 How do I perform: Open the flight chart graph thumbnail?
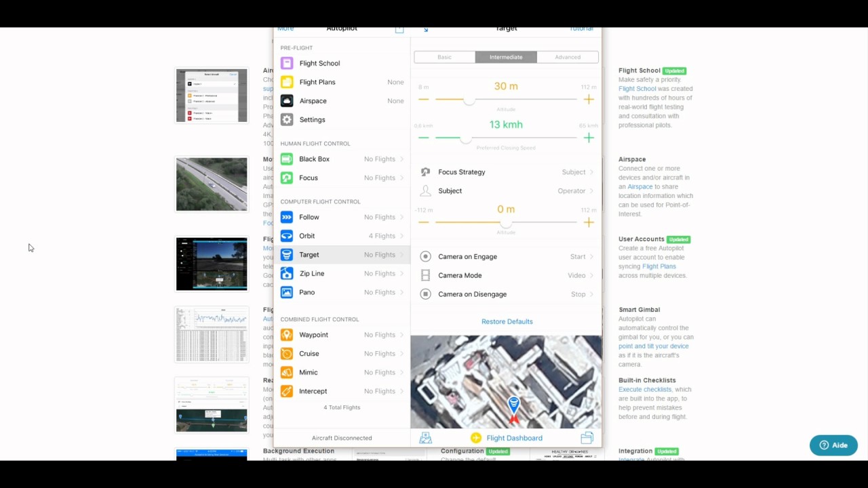212,335
